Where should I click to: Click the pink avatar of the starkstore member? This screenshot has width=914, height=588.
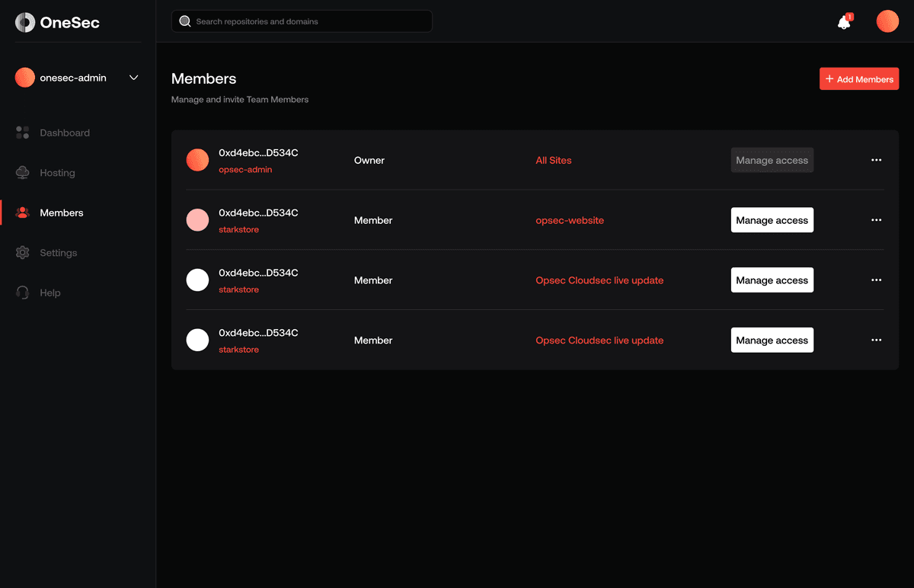coord(197,220)
